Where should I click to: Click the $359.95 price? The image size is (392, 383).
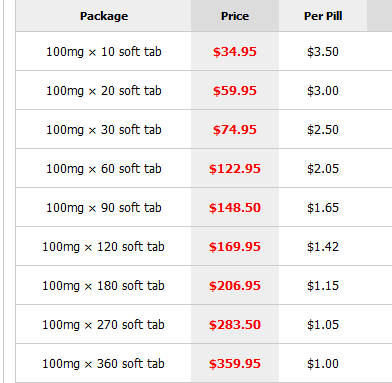(235, 364)
